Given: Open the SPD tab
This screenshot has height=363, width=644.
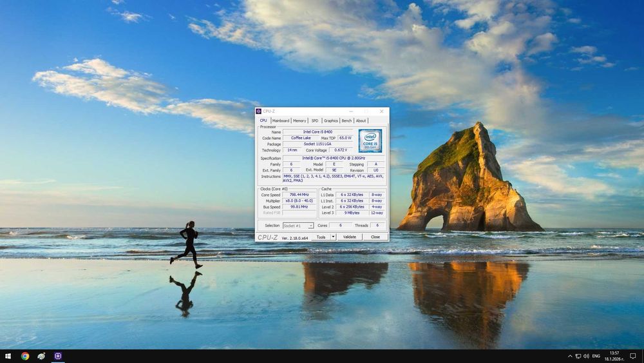Looking at the screenshot, I should [315, 121].
